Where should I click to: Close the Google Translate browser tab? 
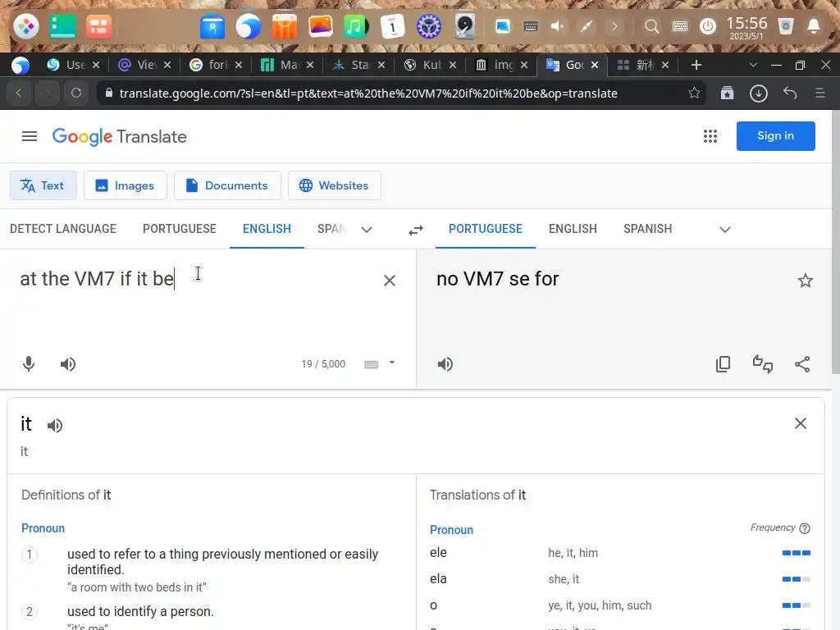pos(595,65)
